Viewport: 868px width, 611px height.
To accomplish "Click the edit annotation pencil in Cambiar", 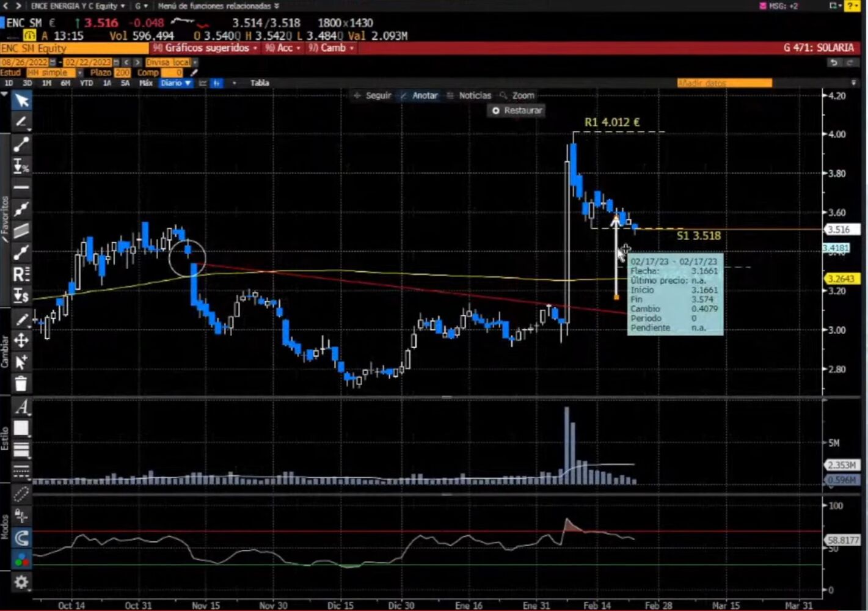I will pyautogui.click(x=21, y=319).
